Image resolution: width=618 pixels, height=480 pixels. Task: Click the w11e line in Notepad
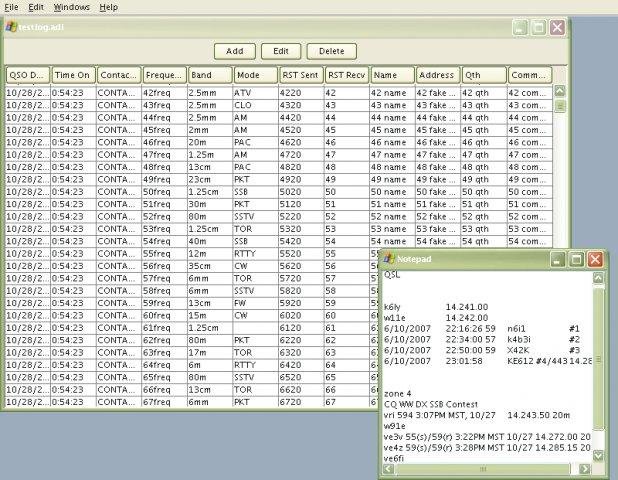pyautogui.click(x=436, y=318)
